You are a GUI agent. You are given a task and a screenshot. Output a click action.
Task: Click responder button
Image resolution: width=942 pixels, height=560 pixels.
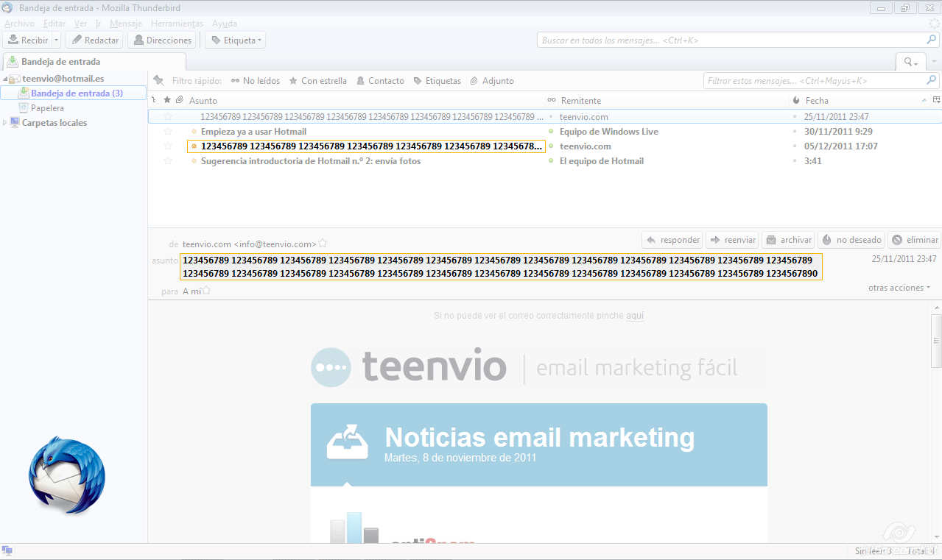tap(672, 240)
